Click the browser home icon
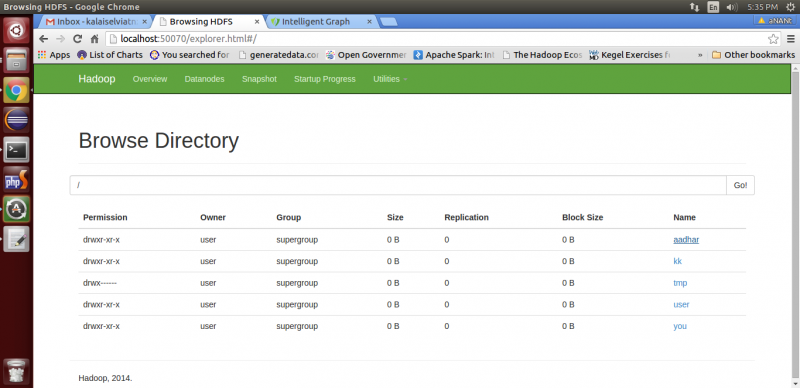 94,39
